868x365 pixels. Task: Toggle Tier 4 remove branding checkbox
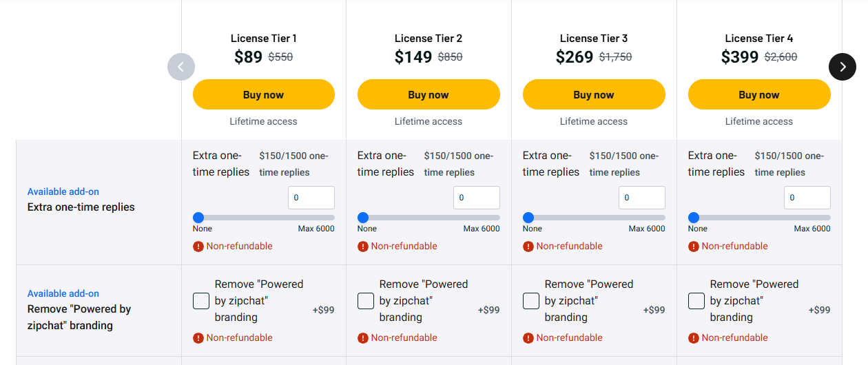(696, 301)
